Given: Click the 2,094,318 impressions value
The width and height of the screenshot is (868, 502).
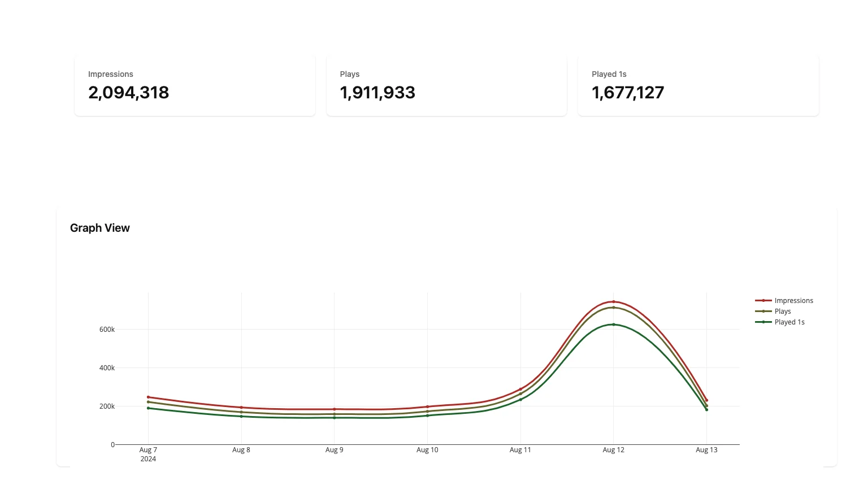Looking at the screenshot, I should [128, 93].
